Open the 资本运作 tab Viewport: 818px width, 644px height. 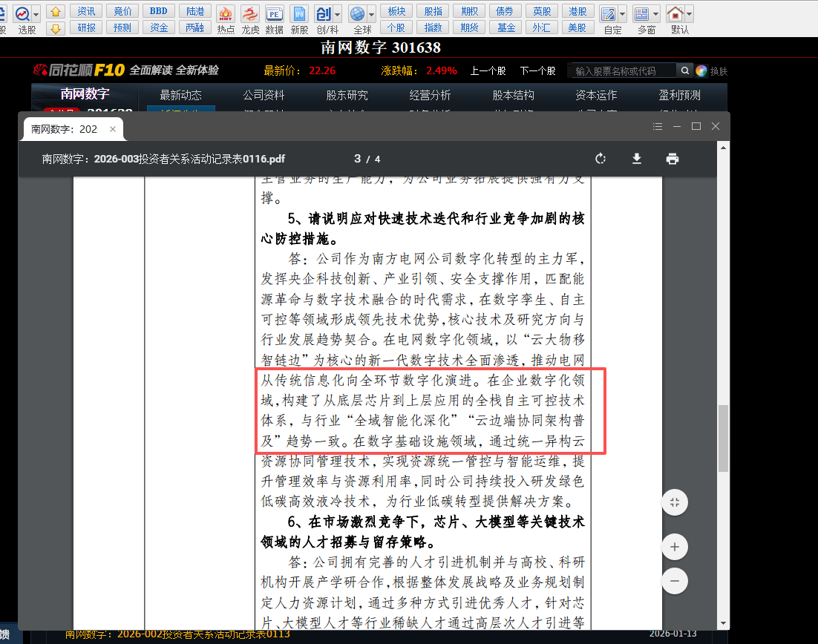(x=596, y=96)
